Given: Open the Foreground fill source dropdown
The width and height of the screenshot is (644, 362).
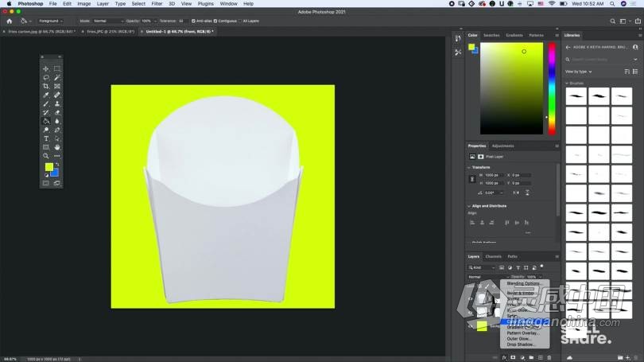Looking at the screenshot, I should pos(50,21).
